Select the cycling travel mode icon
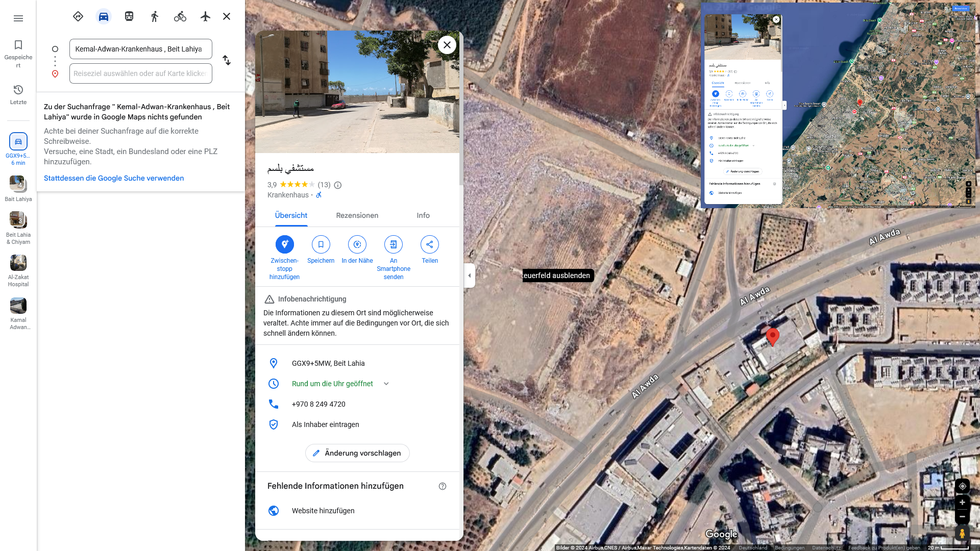 [180, 16]
